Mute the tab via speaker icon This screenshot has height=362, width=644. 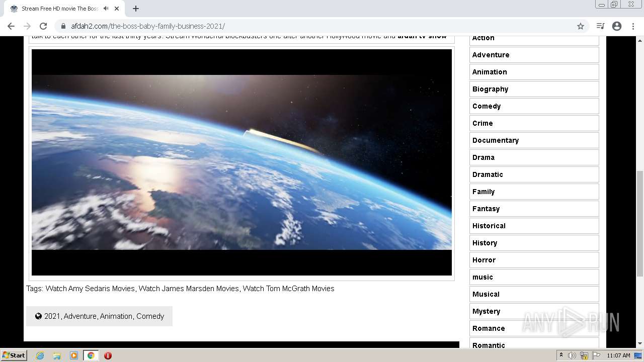click(x=106, y=9)
